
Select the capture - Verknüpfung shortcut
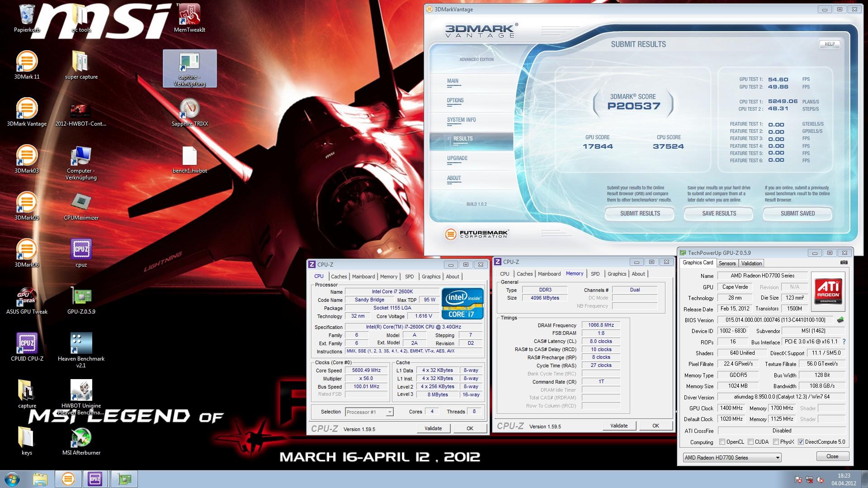click(x=189, y=69)
